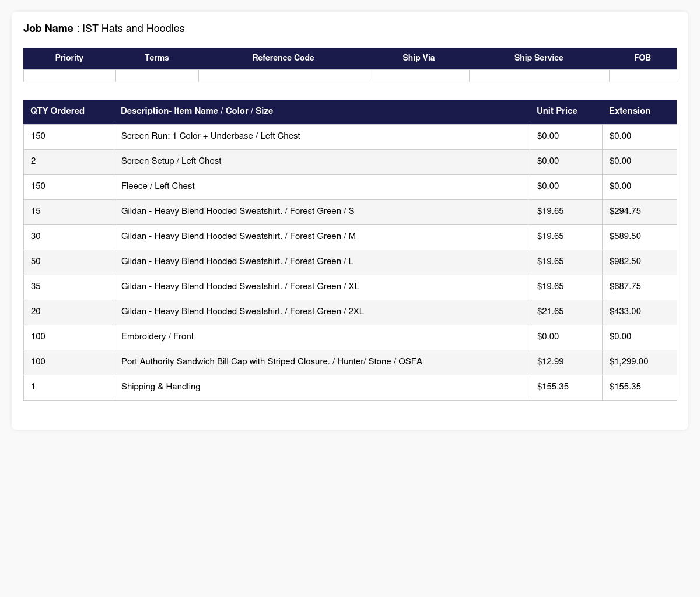Click the Reference Code header
The height and width of the screenshot is (597, 700).
(283, 58)
